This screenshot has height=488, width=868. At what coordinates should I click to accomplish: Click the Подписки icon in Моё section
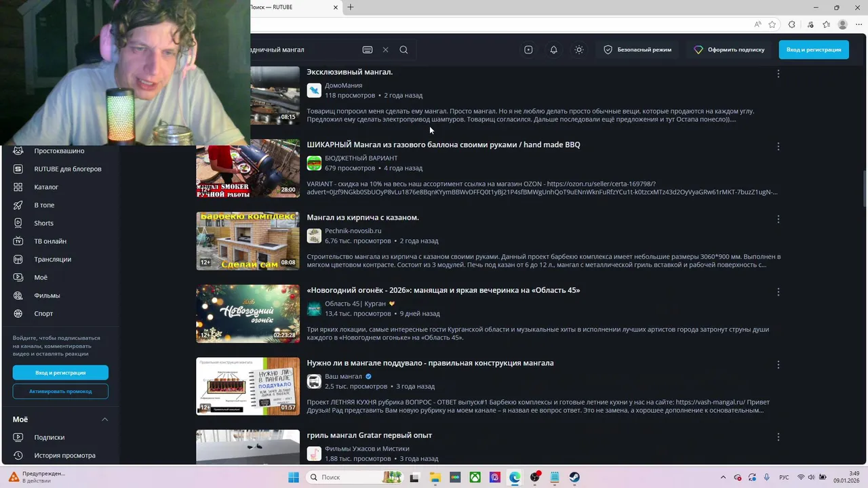pyautogui.click(x=18, y=437)
